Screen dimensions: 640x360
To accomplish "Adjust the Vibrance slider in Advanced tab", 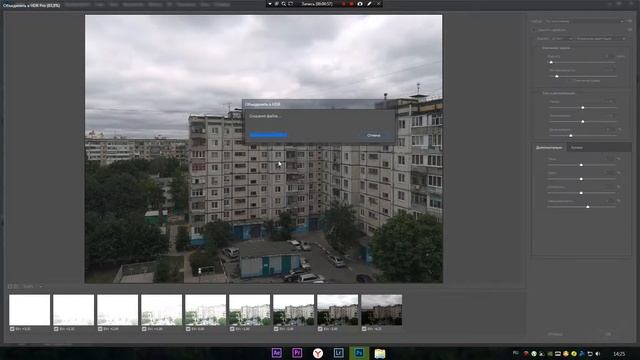I will click(581, 193).
